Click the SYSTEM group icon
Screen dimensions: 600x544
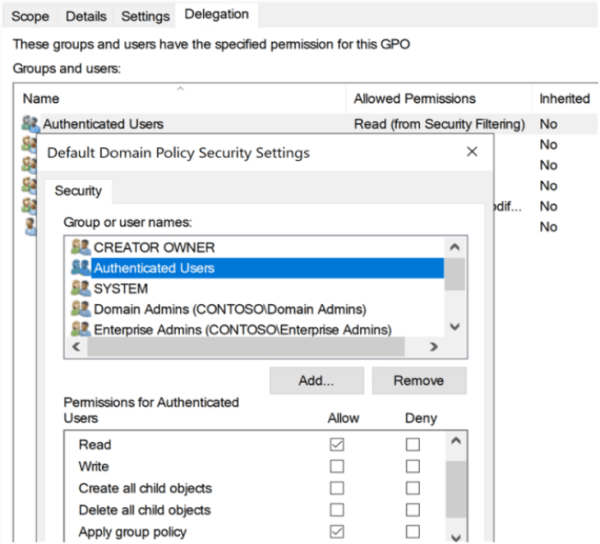tap(81, 288)
